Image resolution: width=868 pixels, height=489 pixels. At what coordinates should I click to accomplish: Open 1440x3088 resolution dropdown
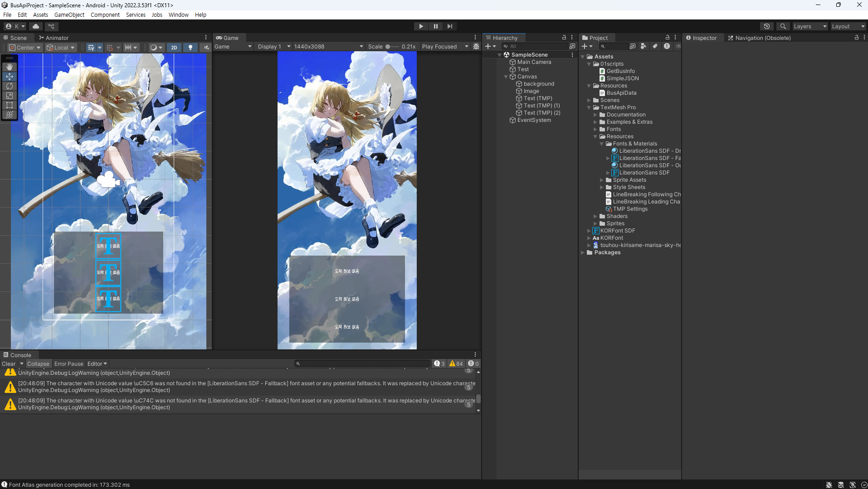(x=328, y=47)
